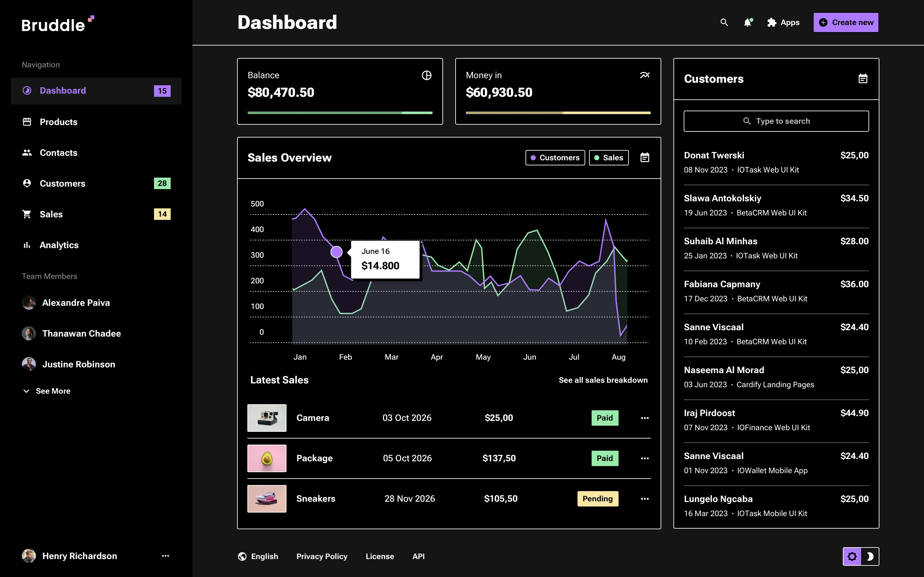Image resolution: width=924 pixels, height=577 pixels.
Task: Open the search icon in the top bar
Action: [x=724, y=22]
